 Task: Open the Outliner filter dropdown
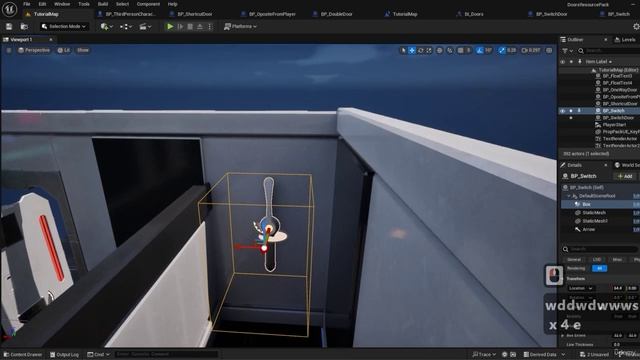pos(567,51)
